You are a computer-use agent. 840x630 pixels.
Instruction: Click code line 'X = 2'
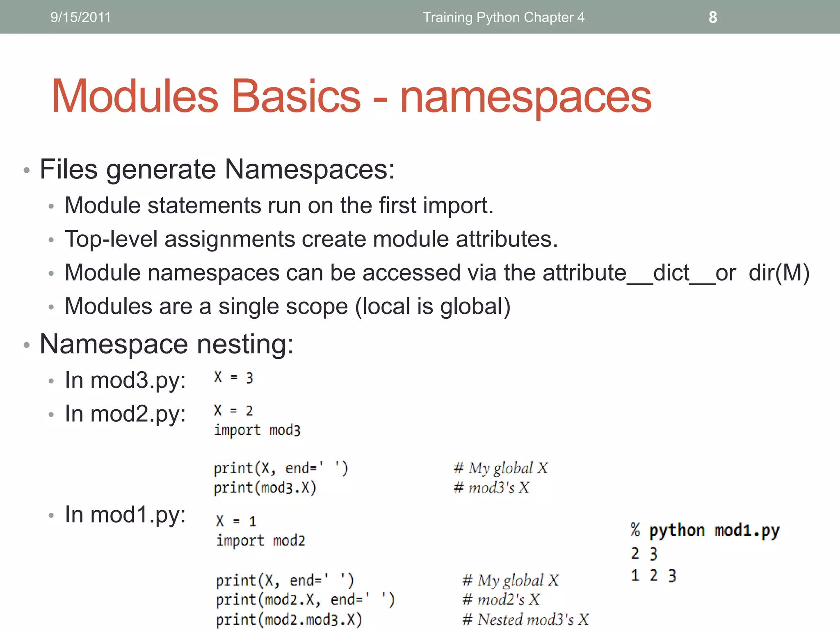coord(233,410)
